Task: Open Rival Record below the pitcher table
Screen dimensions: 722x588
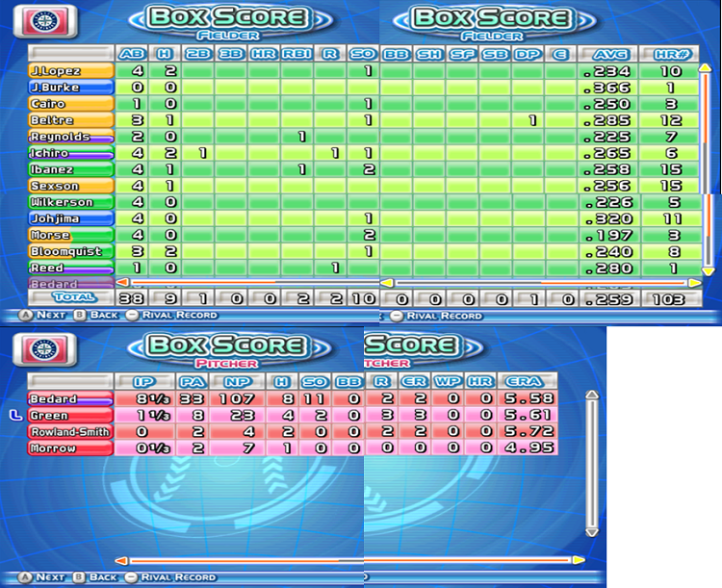Action: [x=171, y=577]
